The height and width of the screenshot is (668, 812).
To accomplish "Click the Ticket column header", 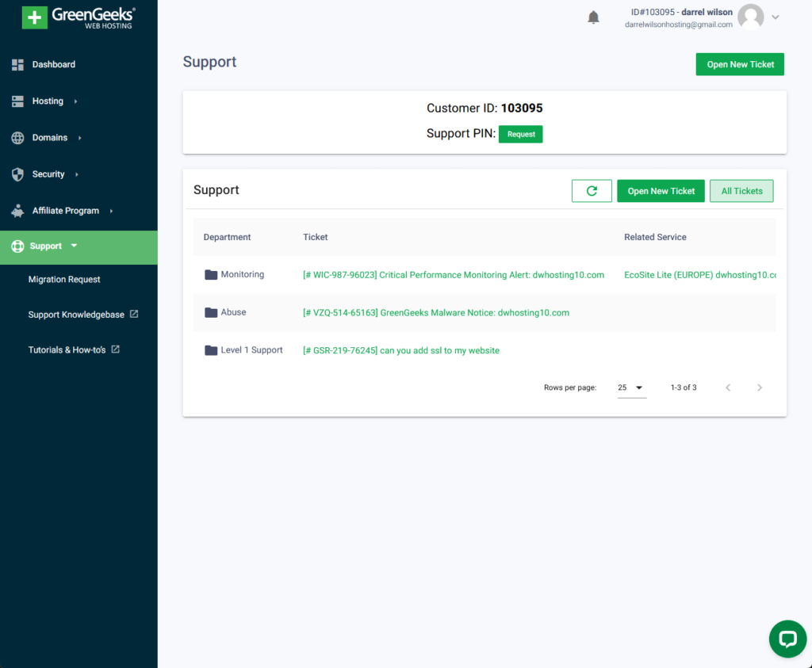I will point(316,237).
